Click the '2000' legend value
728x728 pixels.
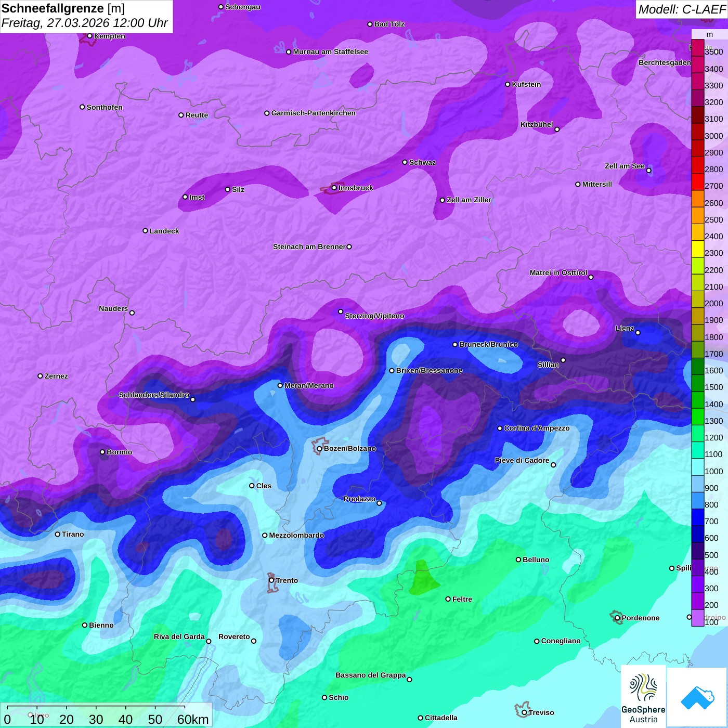[x=713, y=303]
